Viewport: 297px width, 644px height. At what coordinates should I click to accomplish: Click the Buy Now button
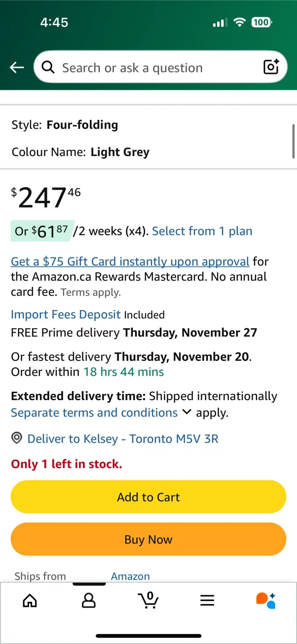[x=148, y=539]
